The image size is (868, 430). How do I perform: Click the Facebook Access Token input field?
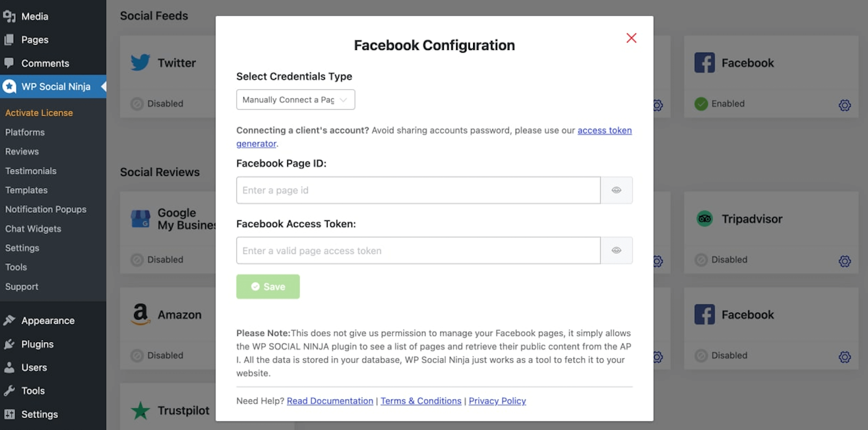point(418,250)
